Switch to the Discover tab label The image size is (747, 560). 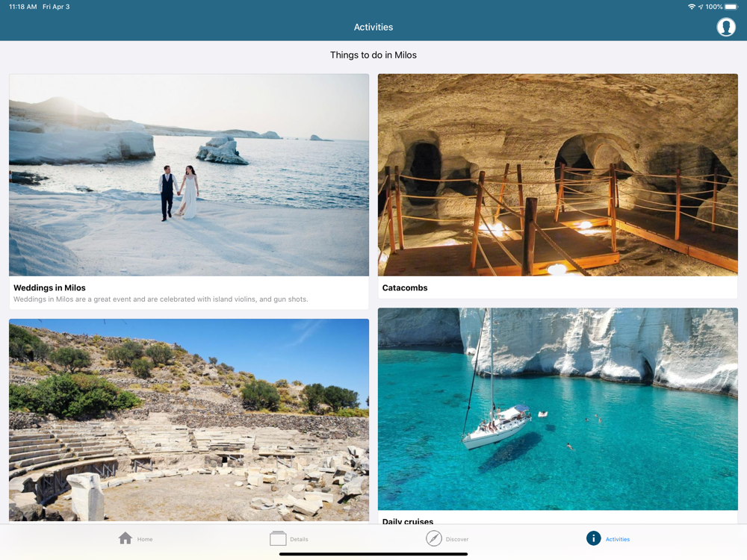click(457, 539)
